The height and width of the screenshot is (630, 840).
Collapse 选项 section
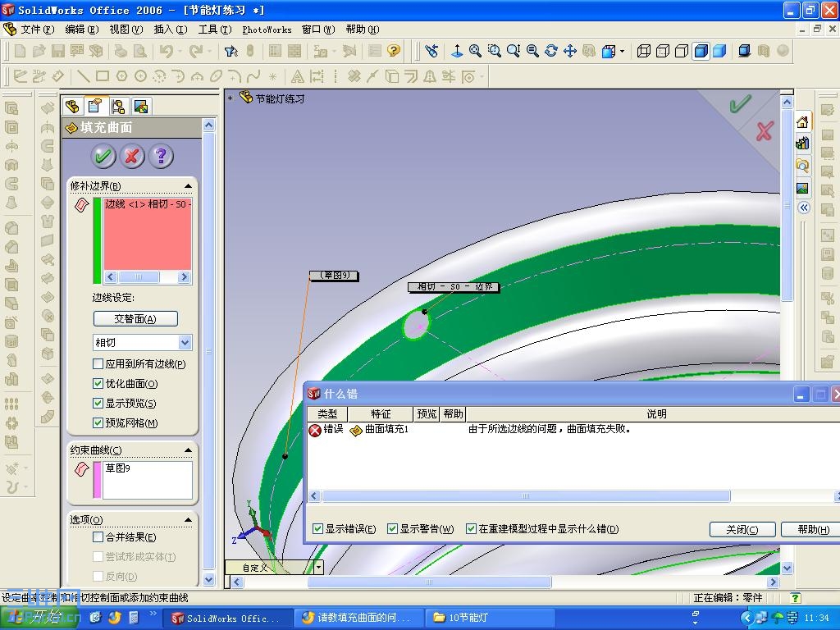(188, 519)
